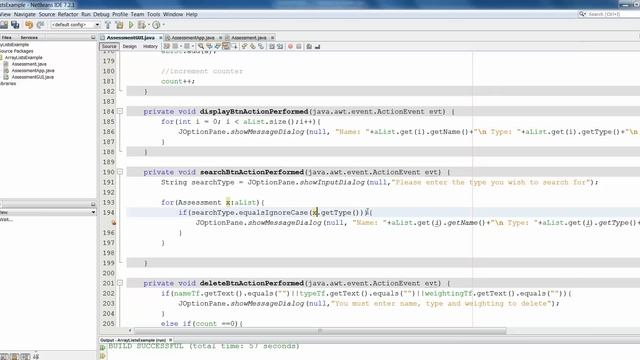Click the Shift Line Right icon
Viewport: 640px width, 360px height.
pyautogui.click(x=280, y=47)
